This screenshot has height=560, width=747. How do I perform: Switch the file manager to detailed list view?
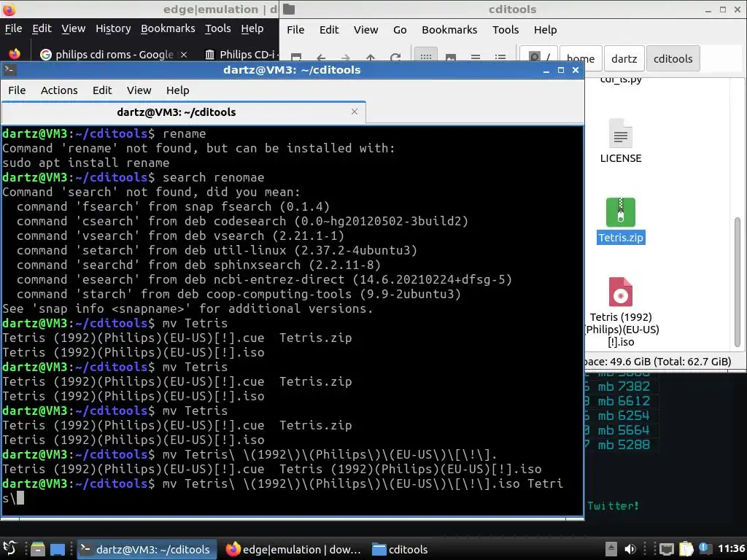(x=500, y=58)
